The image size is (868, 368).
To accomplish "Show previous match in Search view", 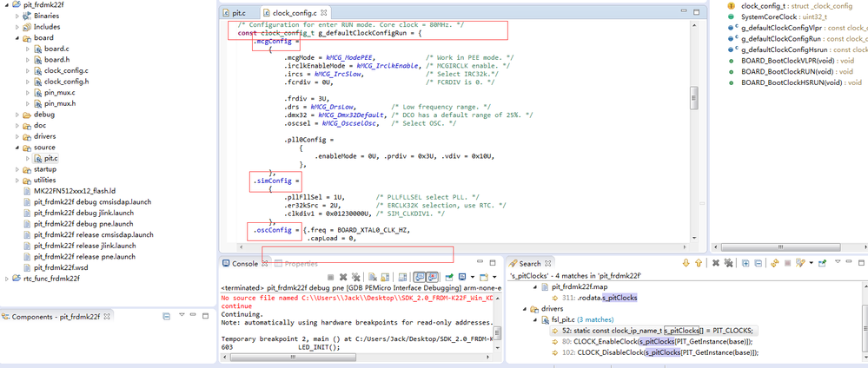I will [699, 263].
